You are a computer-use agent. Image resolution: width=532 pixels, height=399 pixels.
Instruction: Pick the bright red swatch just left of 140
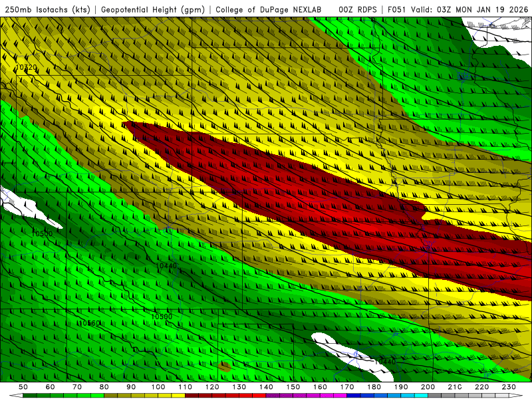point(259,396)
